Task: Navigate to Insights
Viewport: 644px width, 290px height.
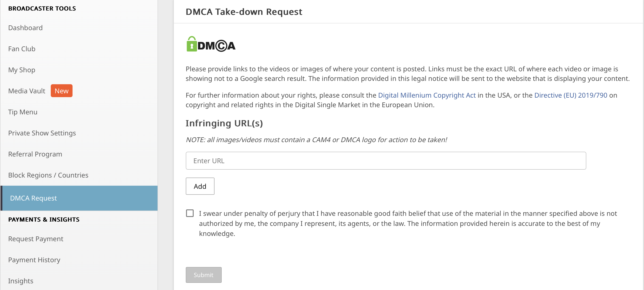Action: (21, 281)
